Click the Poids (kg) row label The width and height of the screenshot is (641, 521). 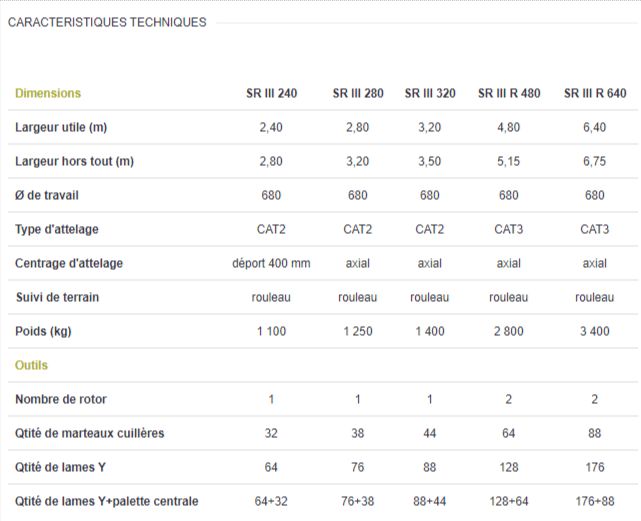(43, 332)
